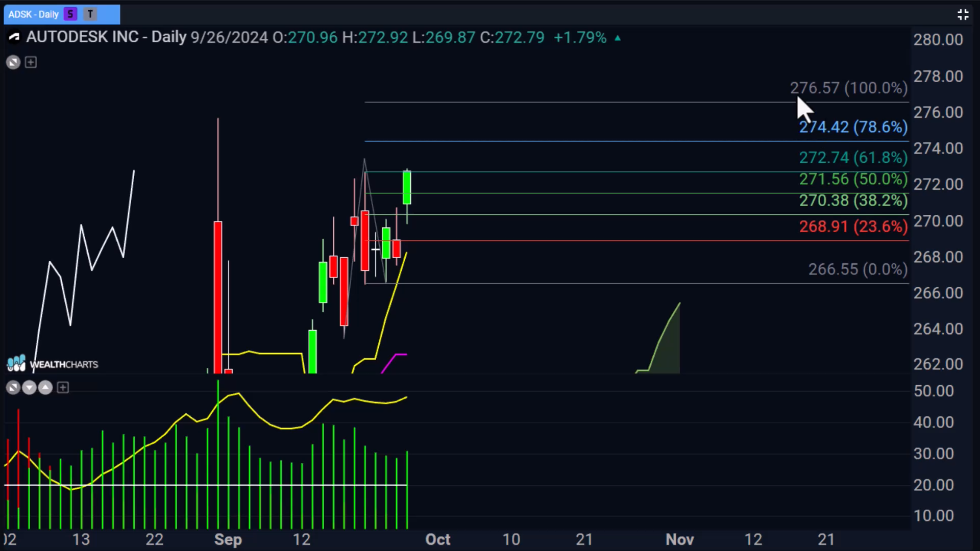The height and width of the screenshot is (551, 980).
Task: Click the 9/26/2024 date in header
Action: click(229, 37)
